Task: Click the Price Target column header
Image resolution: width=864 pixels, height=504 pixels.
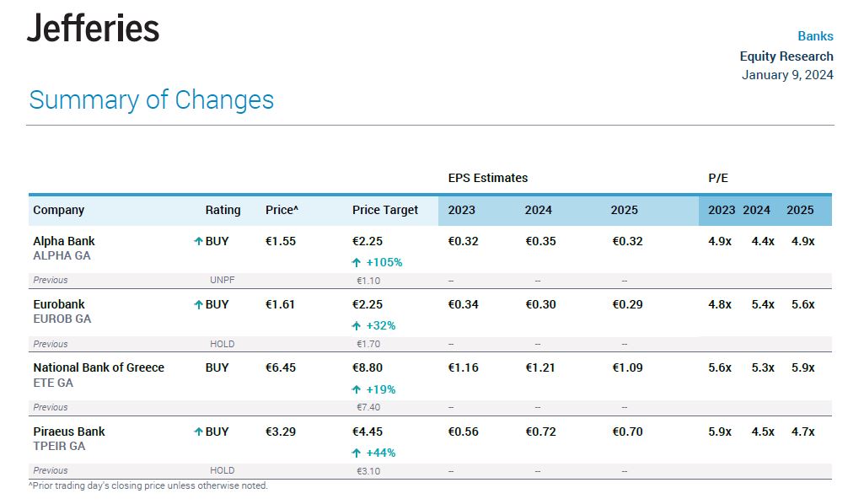Action: 385,210
